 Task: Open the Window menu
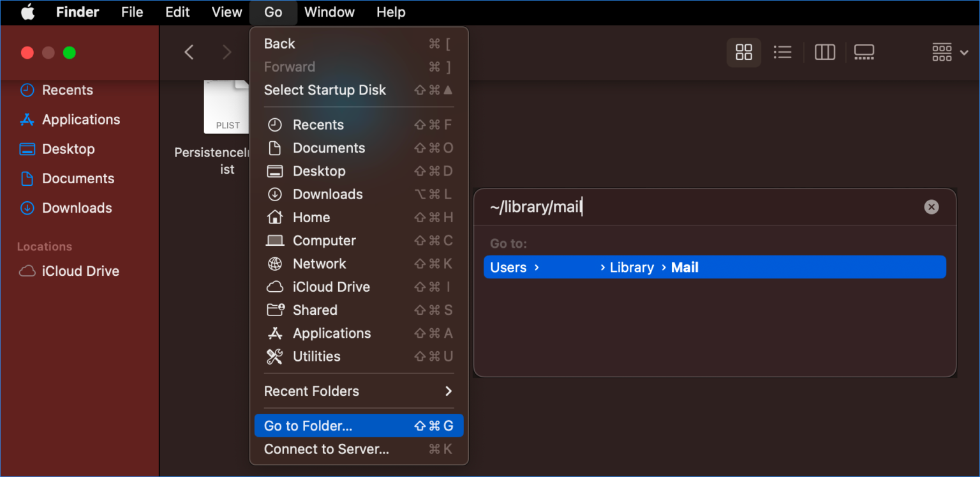329,11
